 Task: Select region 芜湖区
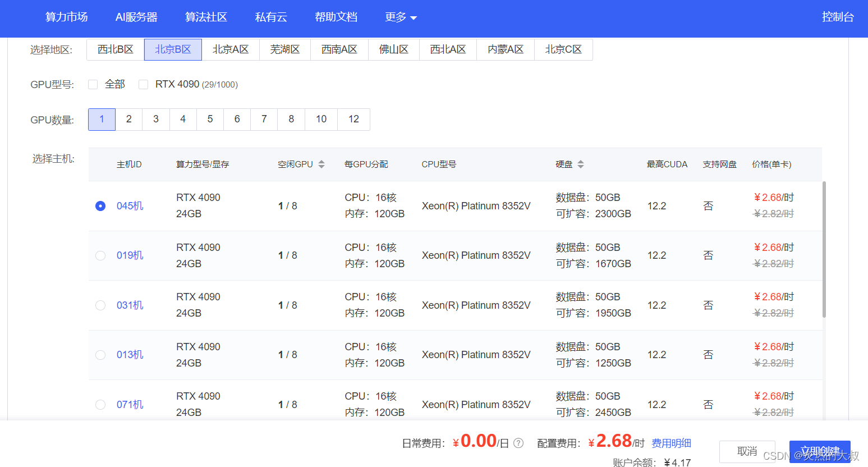point(285,49)
